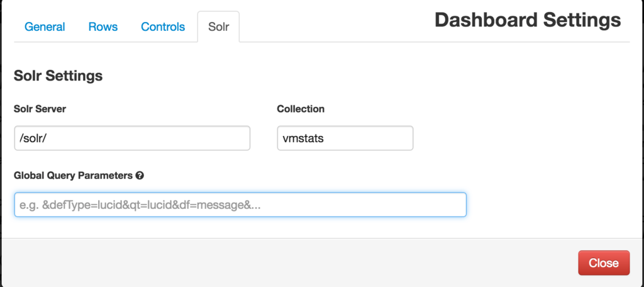Open the Rows tab
Image resolution: width=644 pixels, height=287 pixels.
pyautogui.click(x=103, y=26)
